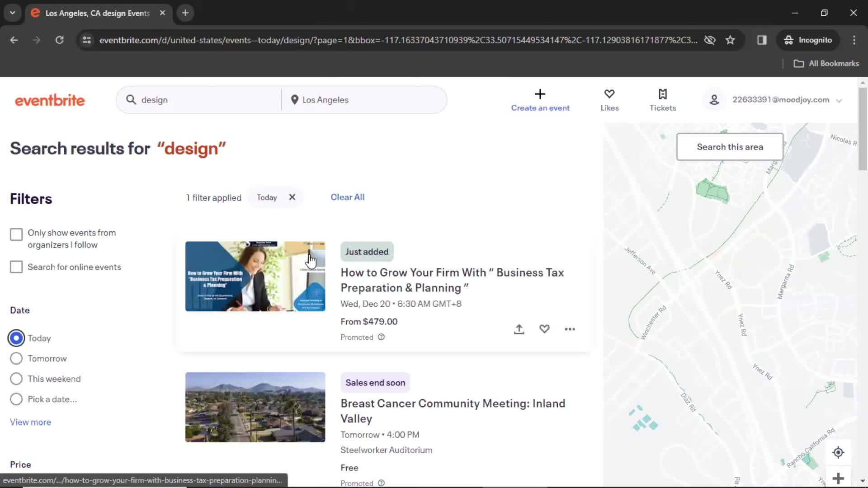Click Steelworker Auditorium venue text
Image resolution: width=868 pixels, height=488 pixels.
tap(386, 450)
